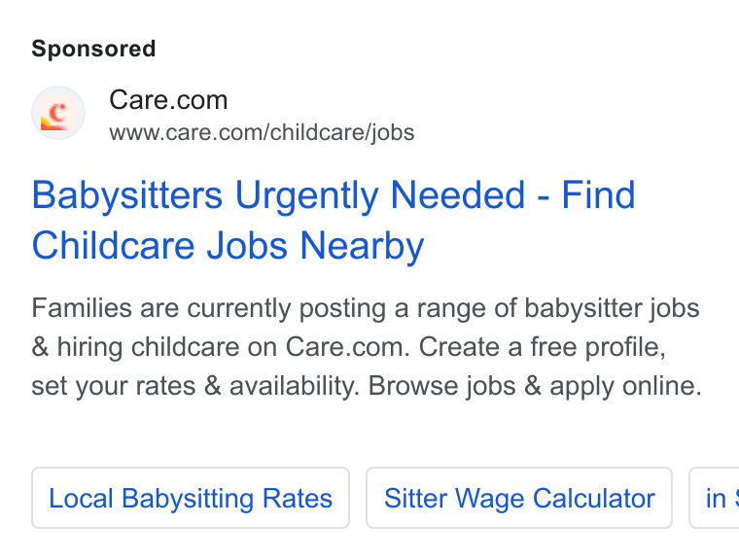The image size is (739, 560).
Task: Click the www.care.com/childcare/jobs URL
Action: click(x=262, y=132)
